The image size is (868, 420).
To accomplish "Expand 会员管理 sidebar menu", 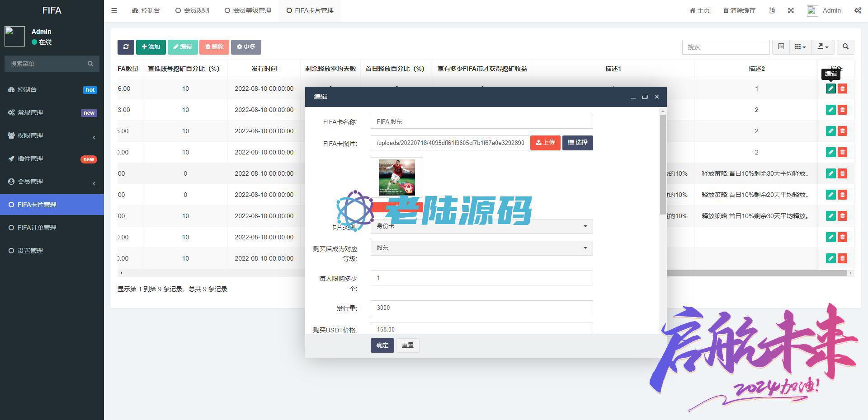I will pos(52,182).
